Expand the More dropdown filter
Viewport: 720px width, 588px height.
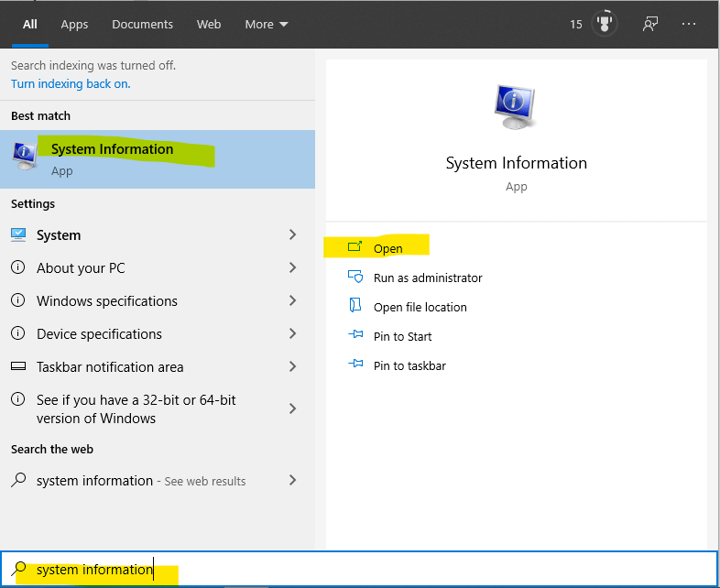pos(267,25)
